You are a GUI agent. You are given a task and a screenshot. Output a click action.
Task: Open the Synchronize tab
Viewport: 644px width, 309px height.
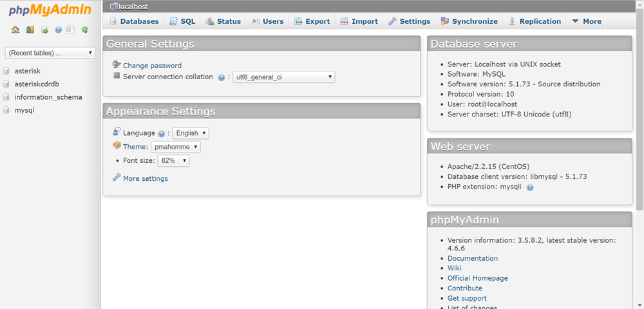click(469, 21)
